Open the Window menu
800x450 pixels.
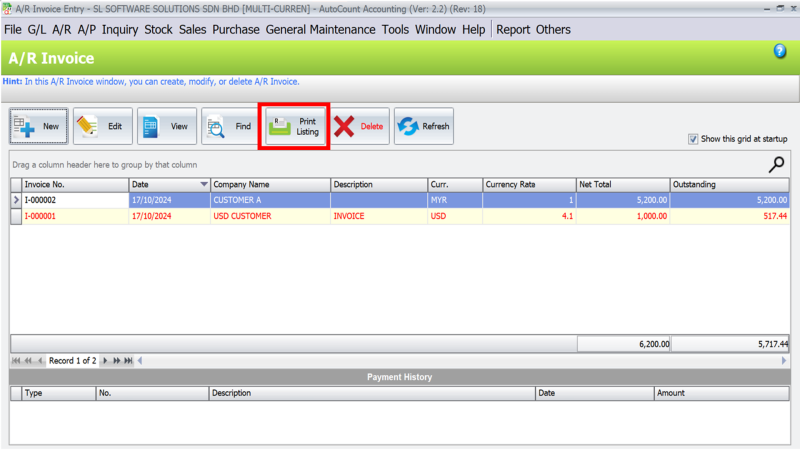tap(435, 30)
